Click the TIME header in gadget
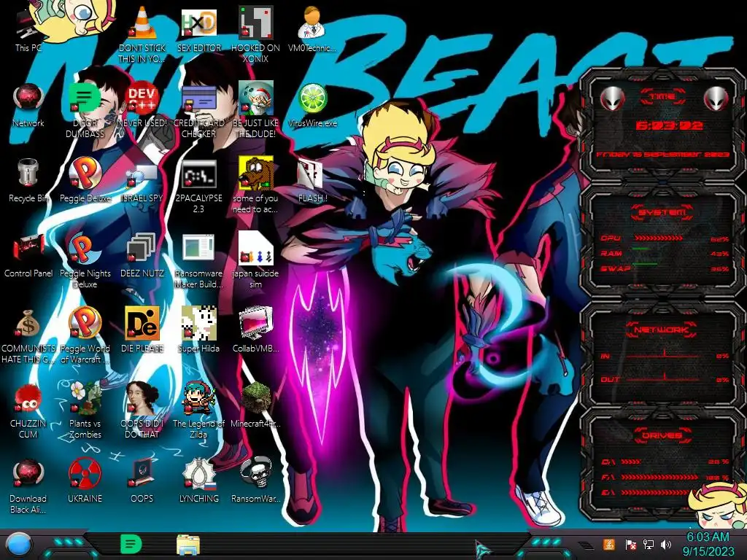747x560 pixels. coord(662,96)
